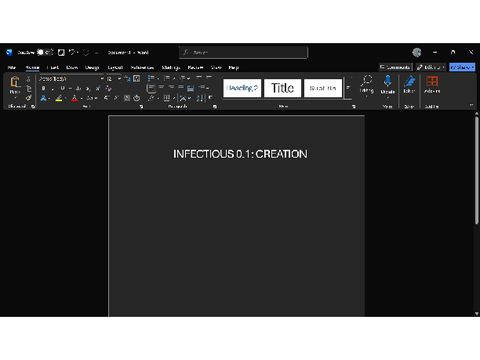Click the Save icon in title bar
Screen dimensions: 480x360
click(x=61, y=52)
